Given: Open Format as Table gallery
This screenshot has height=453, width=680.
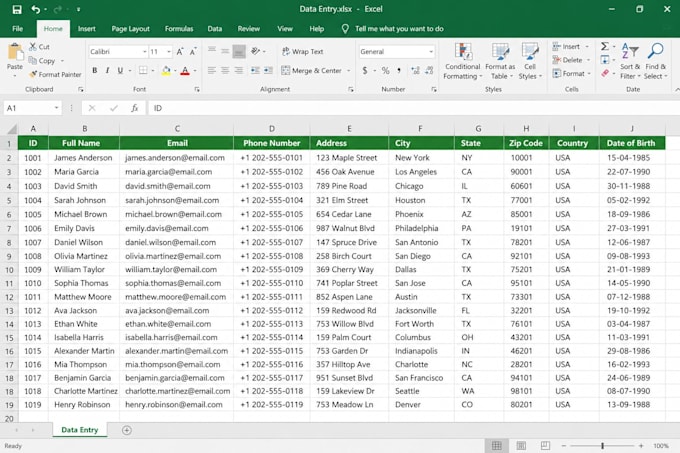Looking at the screenshot, I should tap(500, 61).
